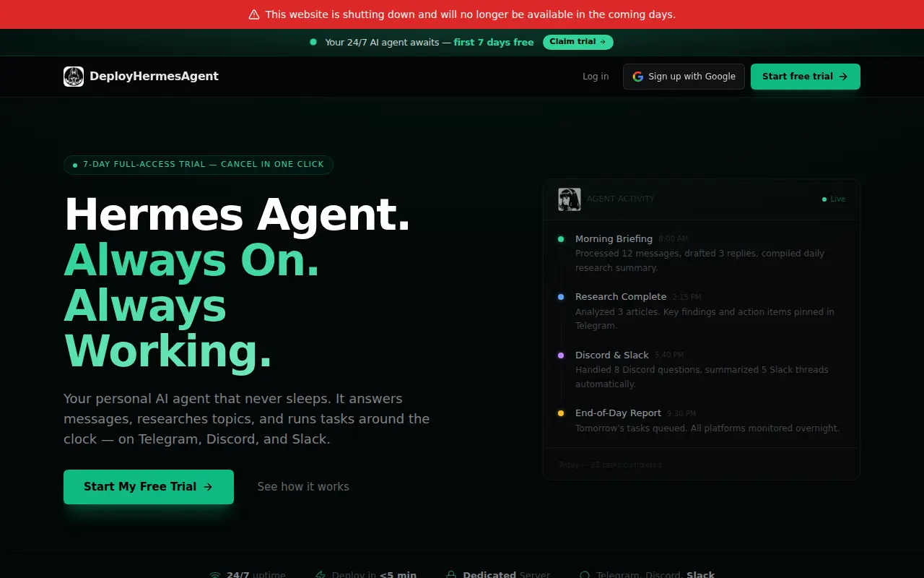
Task: Click the shutdown notice banner text
Action: (x=470, y=14)
